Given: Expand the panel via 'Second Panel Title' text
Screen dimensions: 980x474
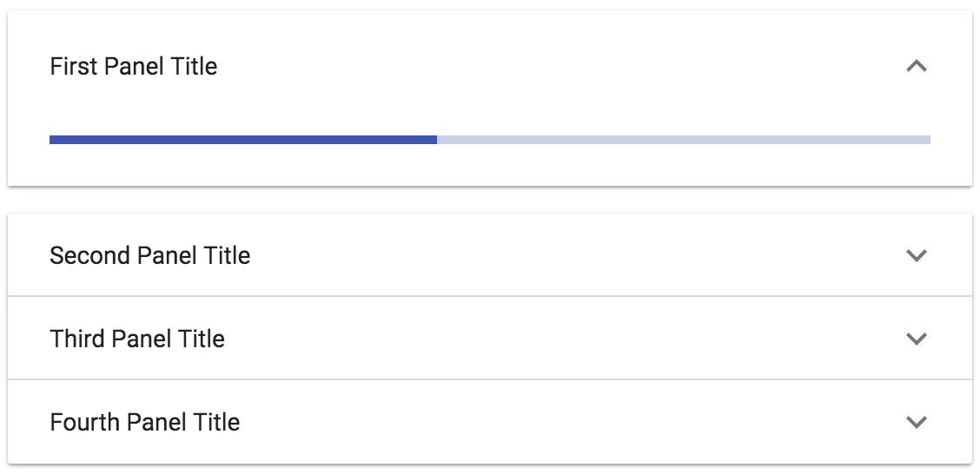Looking at the screenshot, I should (x=150, y=255).
